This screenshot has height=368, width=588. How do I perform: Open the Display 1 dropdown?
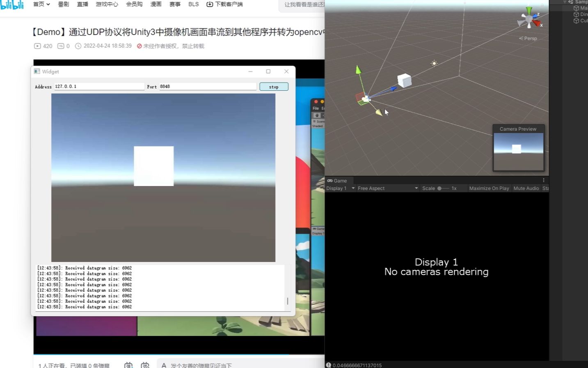(339, 188)
